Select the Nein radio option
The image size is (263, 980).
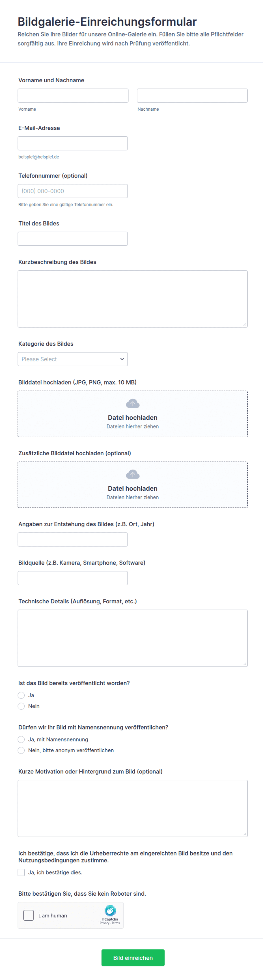pyautogui.click(x=21, y=706)
